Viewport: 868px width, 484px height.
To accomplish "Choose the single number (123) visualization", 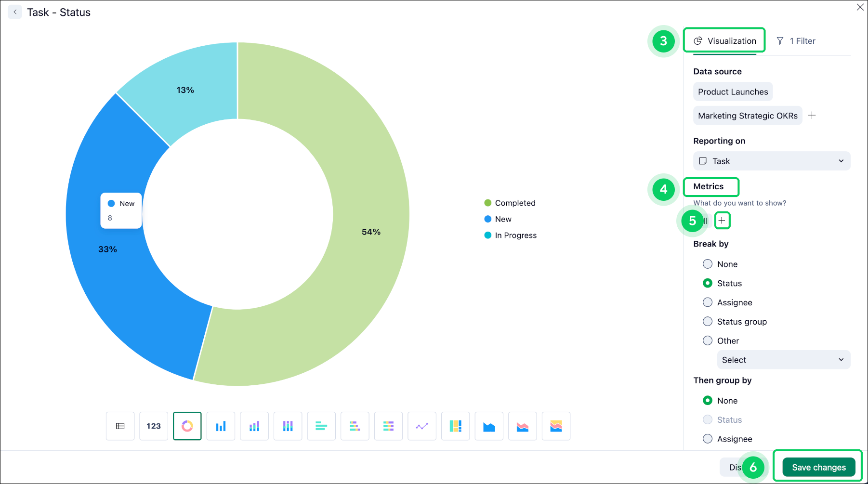I will point(154,426).
